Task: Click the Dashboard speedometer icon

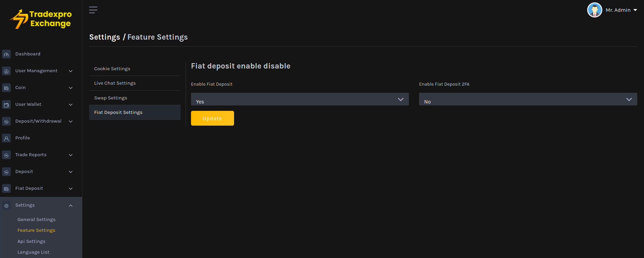Action: [x=6, y=54]
